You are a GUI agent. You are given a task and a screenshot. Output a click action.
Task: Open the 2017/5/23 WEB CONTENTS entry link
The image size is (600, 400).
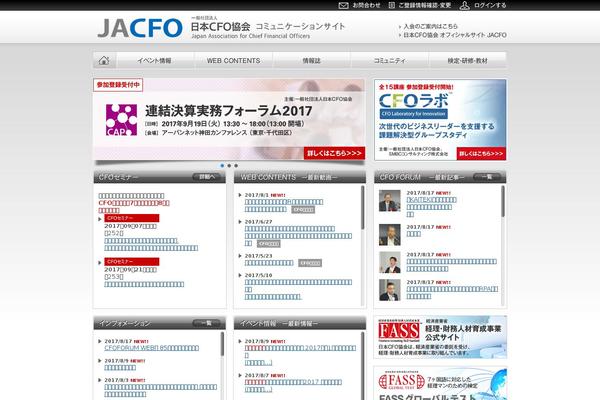coord(269,263)
